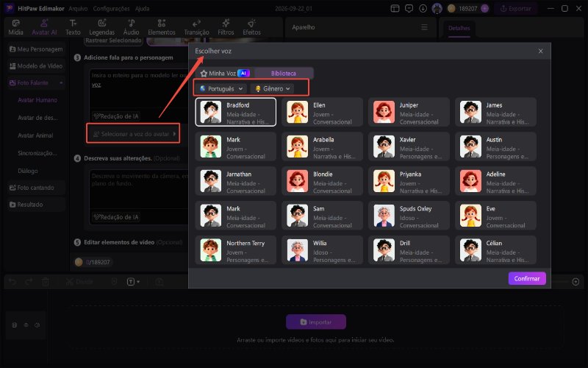Image resolution: width=588 pixels, height=368 pixels.
Task: Open the Aparelho panel menu icon
Action: click(424, 27)
